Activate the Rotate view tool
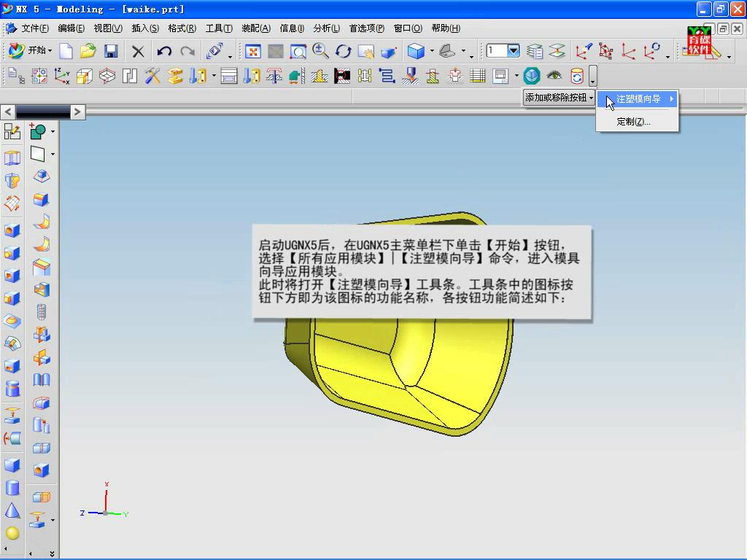 343,51
